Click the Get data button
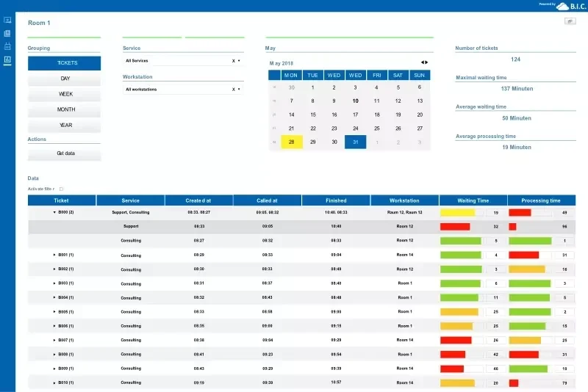 pos(65,154)
